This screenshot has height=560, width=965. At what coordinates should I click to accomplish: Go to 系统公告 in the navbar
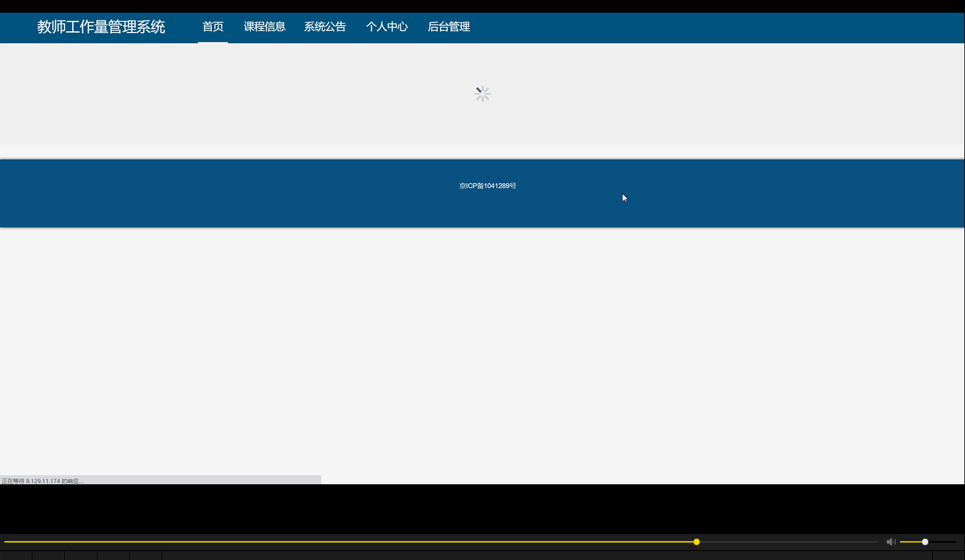(x=325, y=27)
